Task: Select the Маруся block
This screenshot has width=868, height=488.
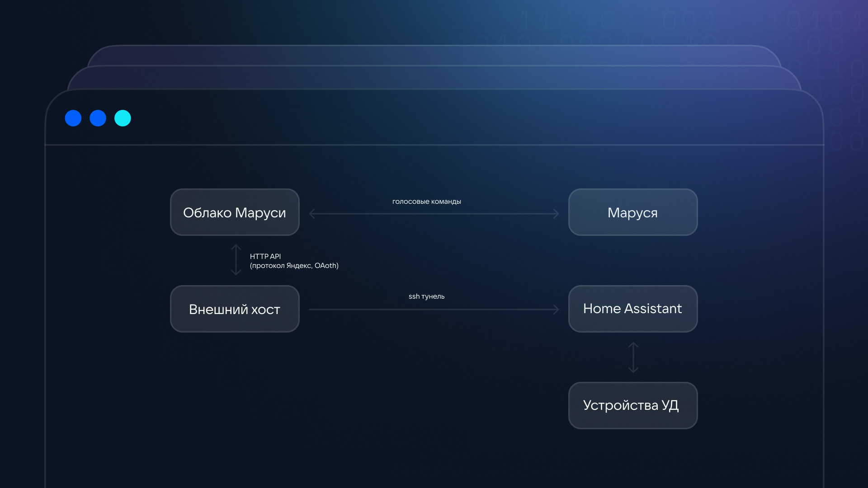Action: (632, 212)
